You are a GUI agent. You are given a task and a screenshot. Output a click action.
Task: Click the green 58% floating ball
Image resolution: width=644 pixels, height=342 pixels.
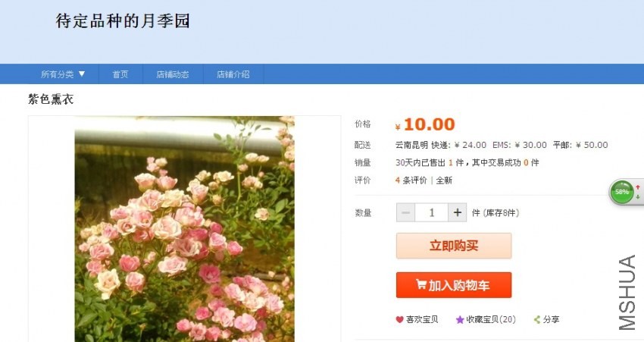622,192
